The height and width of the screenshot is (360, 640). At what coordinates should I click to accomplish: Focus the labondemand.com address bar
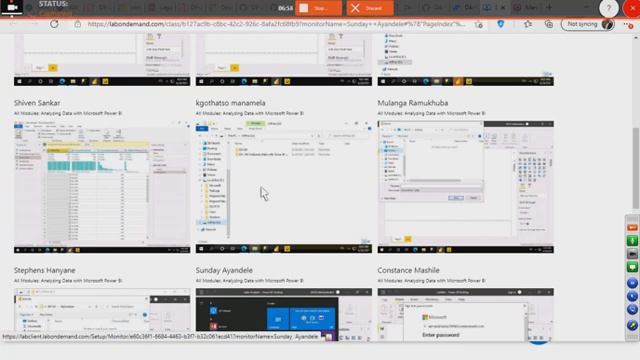pyautogui.click(x=276, y=24)
